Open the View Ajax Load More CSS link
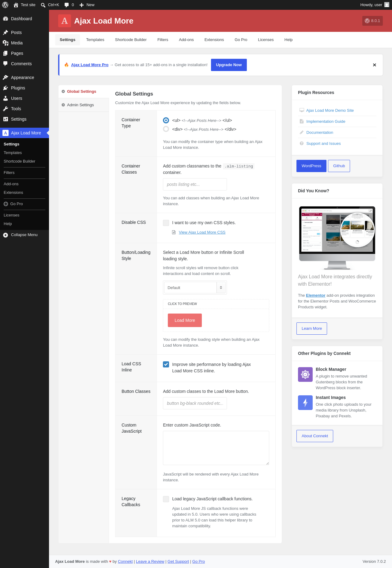392x568 pixels. coord(202,232)
